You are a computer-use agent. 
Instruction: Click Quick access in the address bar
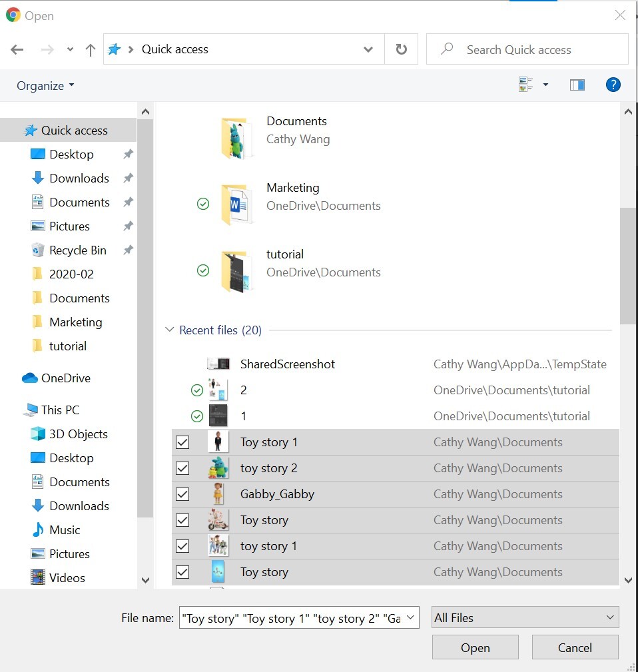coord(175,49)
